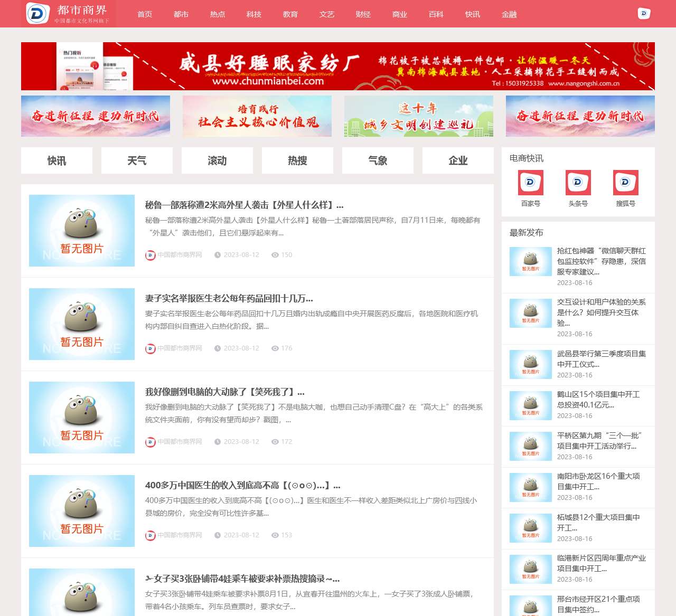Open the user avatar icon in header
This screenshot has width=676, height=616.
[644, 14]
